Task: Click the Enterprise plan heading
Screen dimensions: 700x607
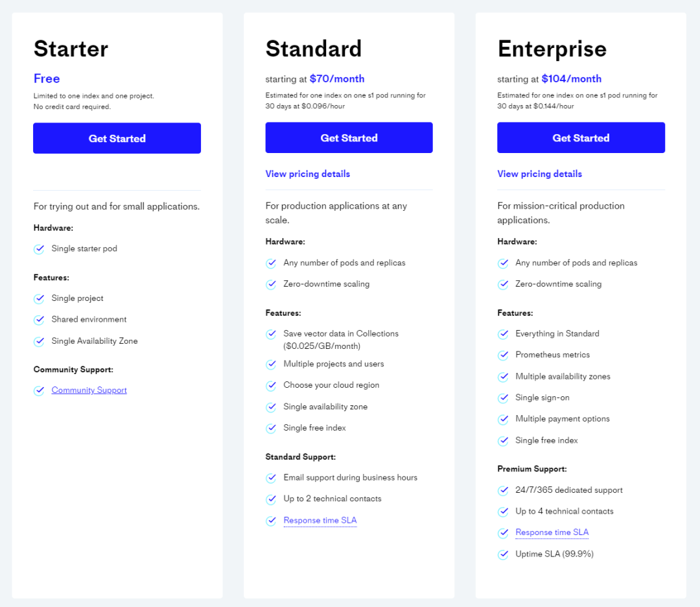Action: pyautogui.click(x=552, y=49)
